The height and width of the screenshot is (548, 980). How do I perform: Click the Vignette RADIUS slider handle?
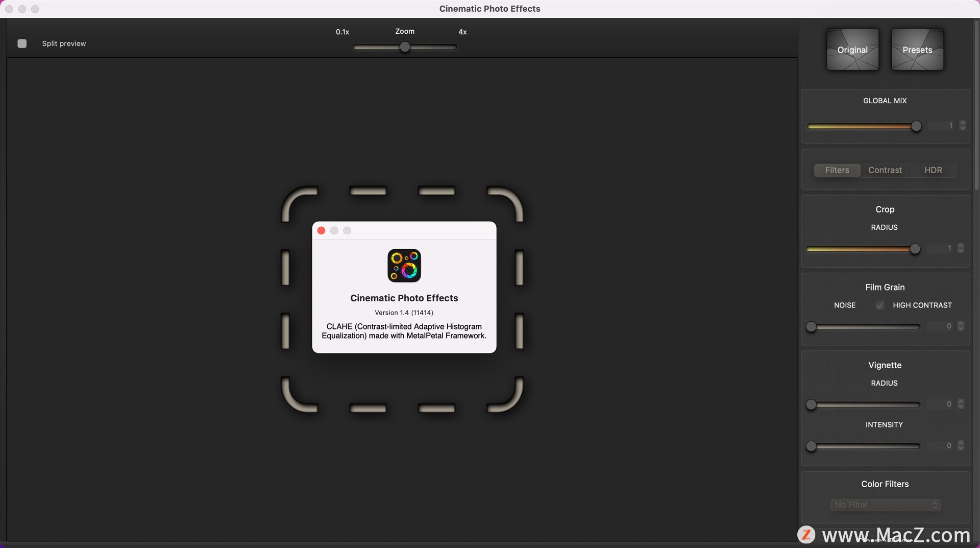811,405
